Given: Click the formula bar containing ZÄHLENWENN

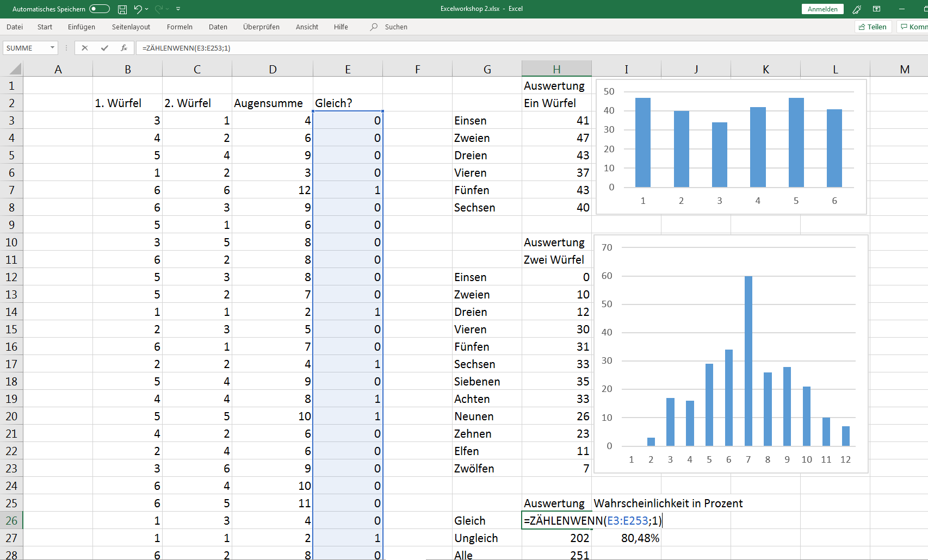Looking at the screenshot, I should pyautogui.click(x=532, y=48).
